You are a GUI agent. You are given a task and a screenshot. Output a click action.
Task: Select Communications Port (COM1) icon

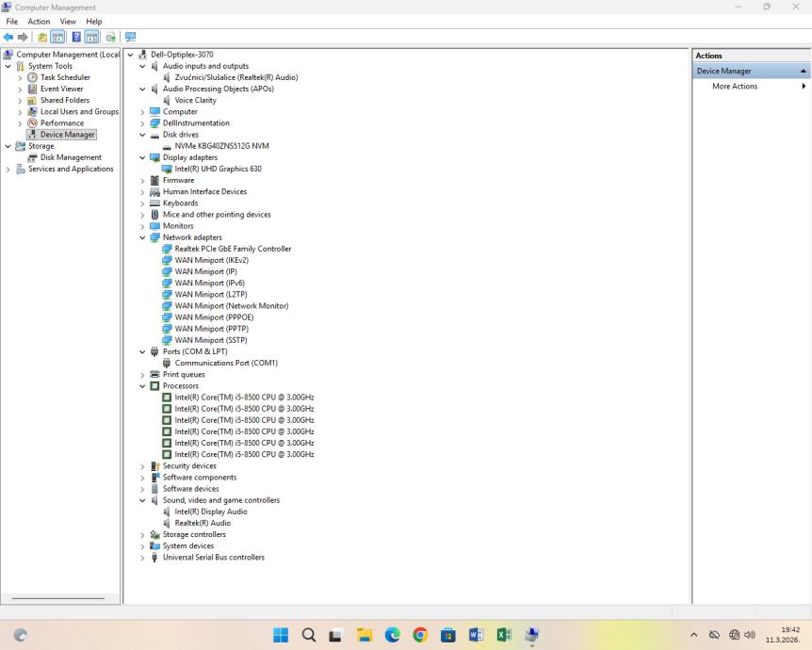click(x=167, y=363)
